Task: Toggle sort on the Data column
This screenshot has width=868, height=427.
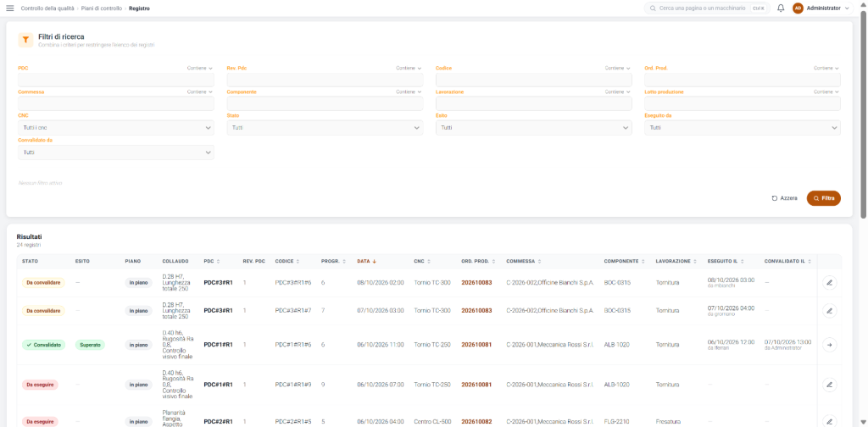Action: 367,261
